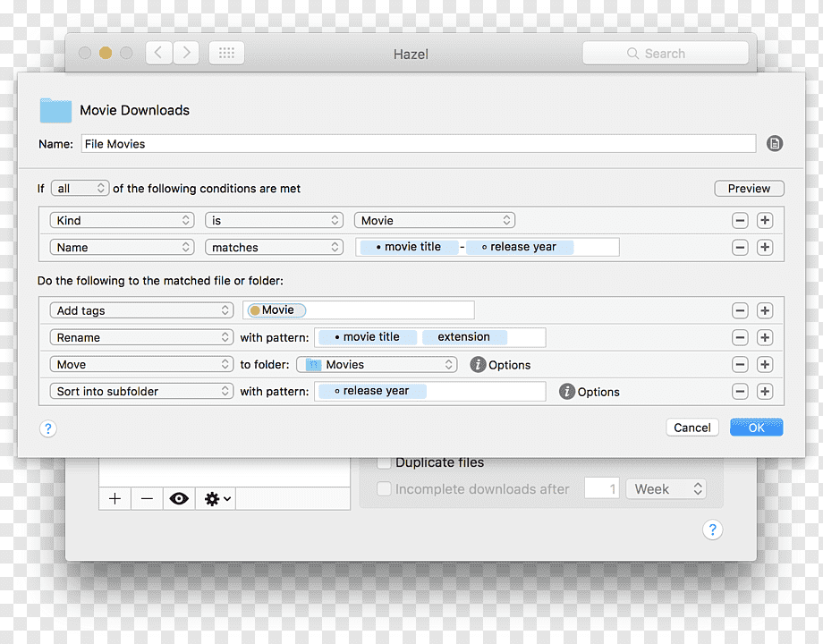
Task: Select the Movie tag token
Action: point(276,310)
